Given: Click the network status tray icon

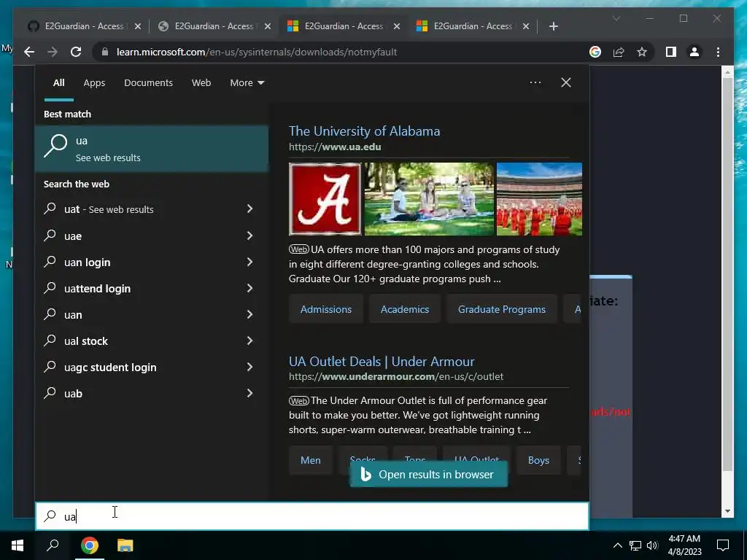Looking at the screenshot, I should (x=635, y=545).
